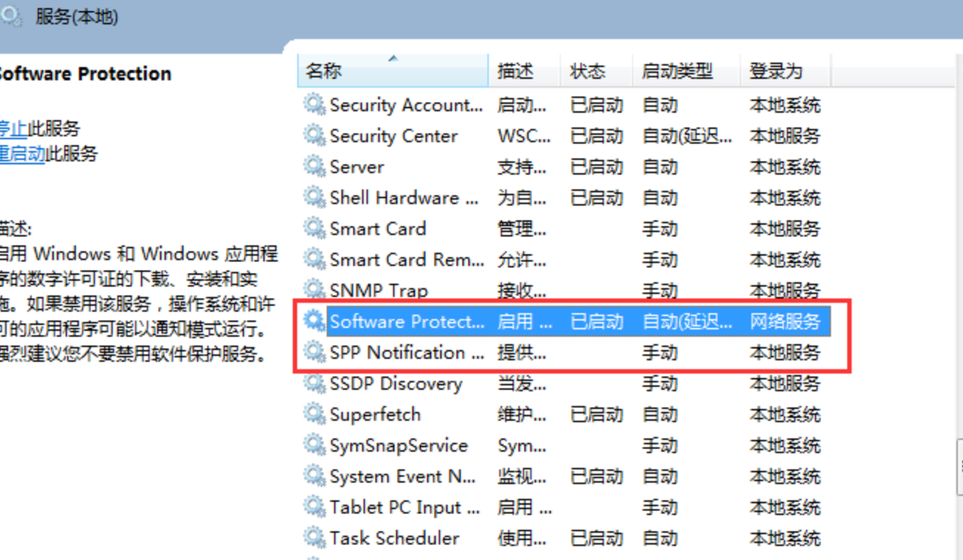Viewport: 963px width, 560px height.
Task: Click the Sym... description of SymSnapService
Action: (x=521, y=445)
